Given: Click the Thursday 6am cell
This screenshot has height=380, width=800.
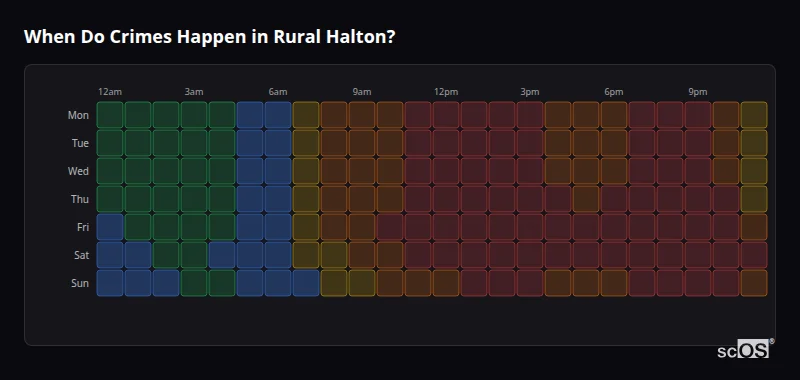Looking at the screenshot, I should (x=278, y=199).
